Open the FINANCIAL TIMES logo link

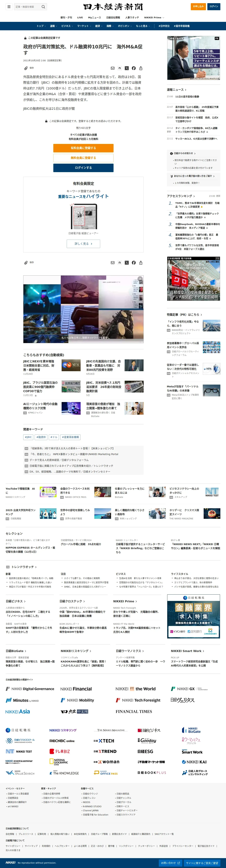pos(134,711)
